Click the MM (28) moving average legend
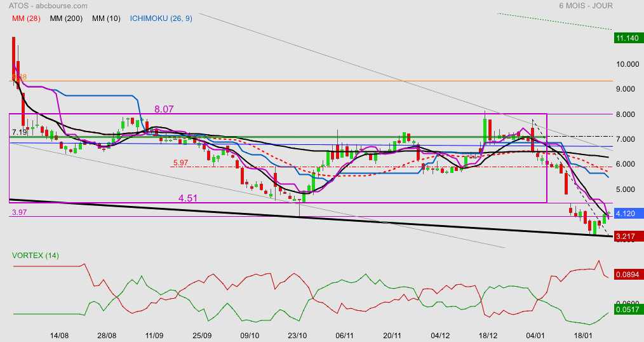644x342 pixels. click(x=27, y=18)
